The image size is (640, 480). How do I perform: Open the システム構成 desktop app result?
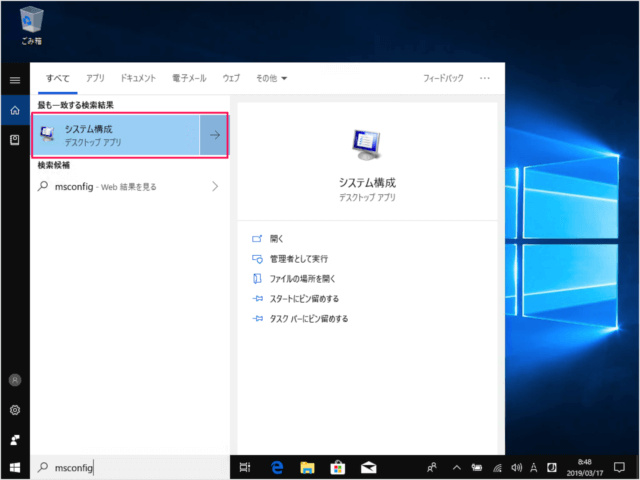coord(115,135)
